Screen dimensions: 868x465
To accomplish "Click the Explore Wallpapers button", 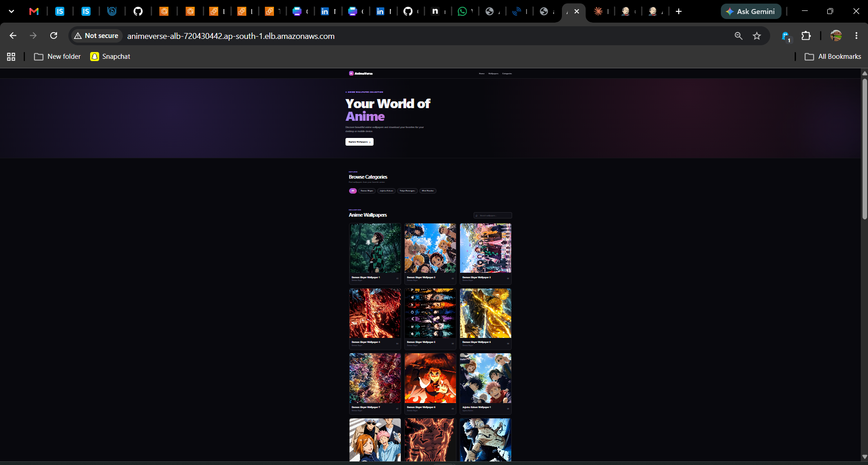I will [360, 142].
